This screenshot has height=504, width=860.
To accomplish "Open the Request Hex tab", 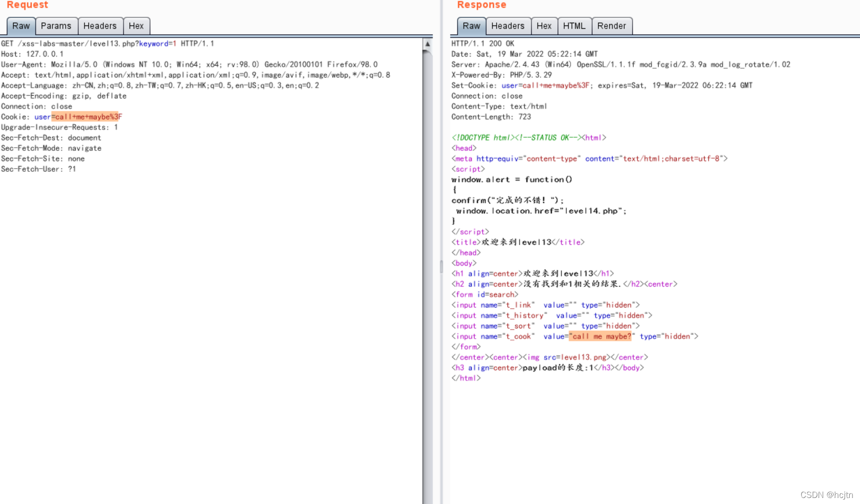I will (x=136, y=26).
